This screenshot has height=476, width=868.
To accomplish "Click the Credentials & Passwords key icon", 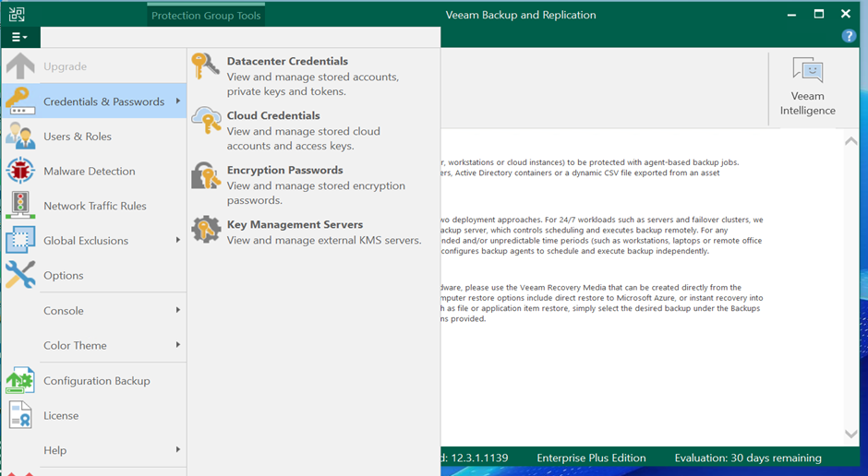I will tap(20, 101).
